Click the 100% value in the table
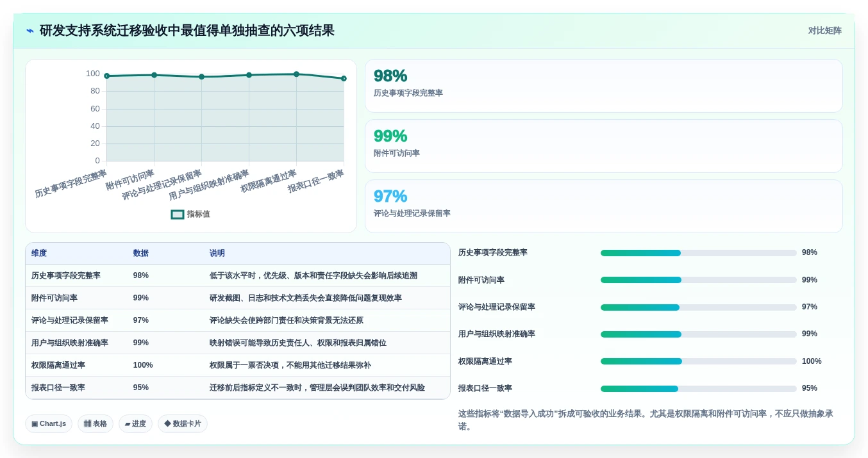Image resolution: width=868 pixels, height=458 pixels. (143, 365)
